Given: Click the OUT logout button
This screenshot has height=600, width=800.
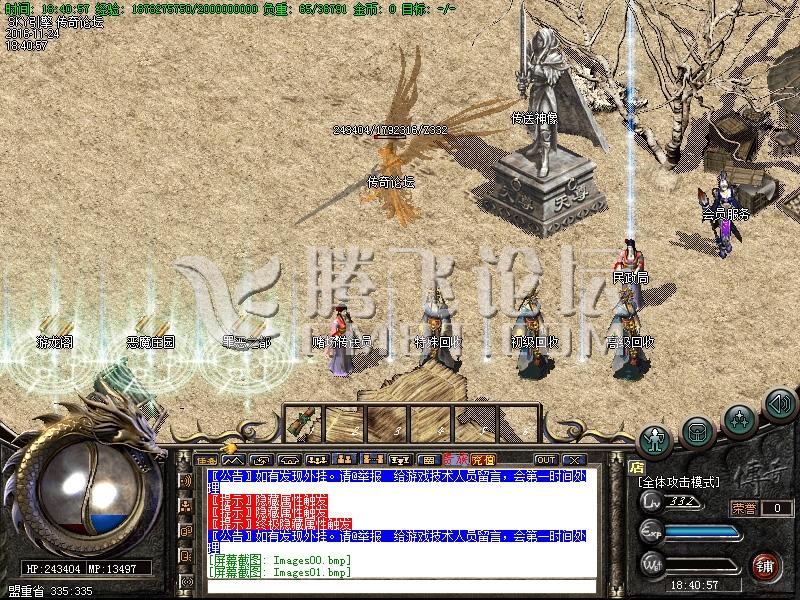Looking at the screenshot, I should [545, 460].
